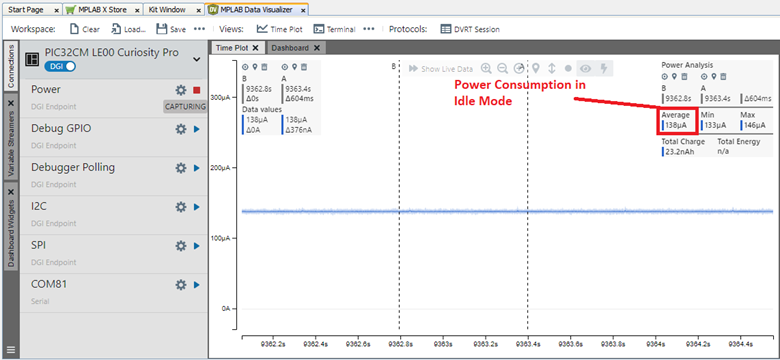
Task: Click the dot icon in plot toolbar
Action: pyautogui.click(x=568, y=69)
